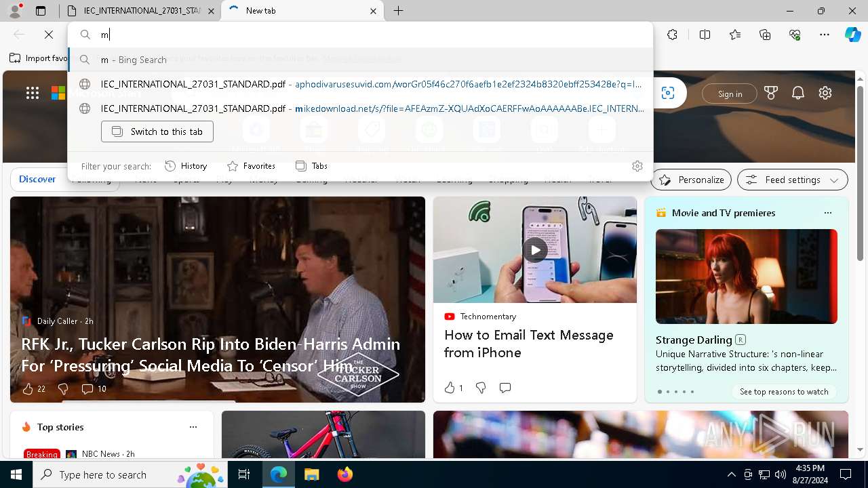
Task: Open comments on RFK Jr. article
Action: 94,388
